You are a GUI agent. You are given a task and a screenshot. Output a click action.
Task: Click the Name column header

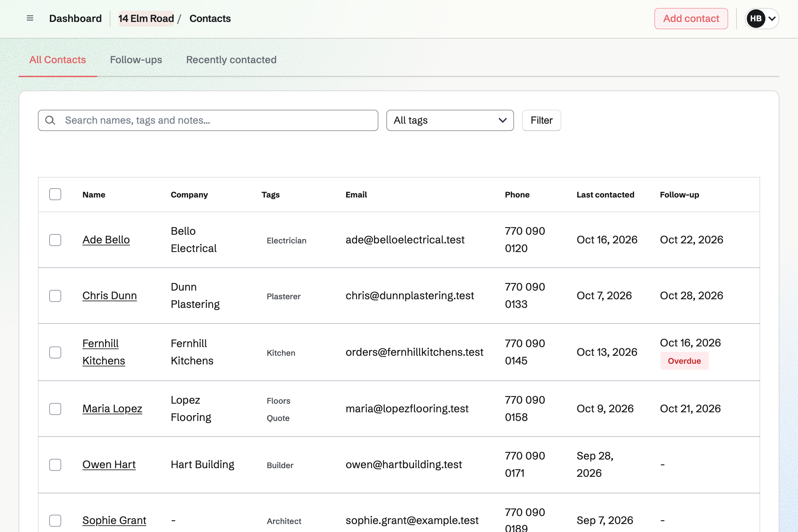(94, 195)
